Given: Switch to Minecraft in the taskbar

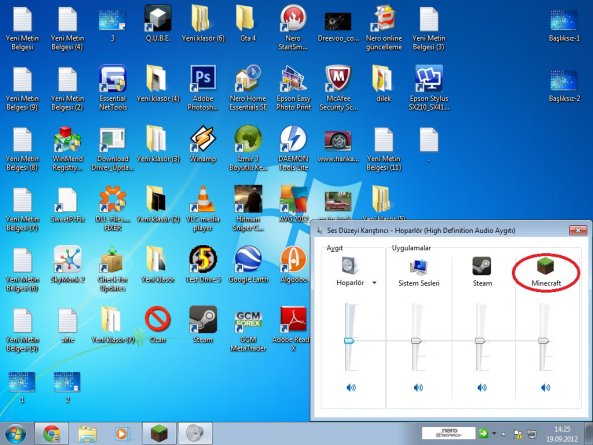Looking at the screenshot, I should point(159,433).
